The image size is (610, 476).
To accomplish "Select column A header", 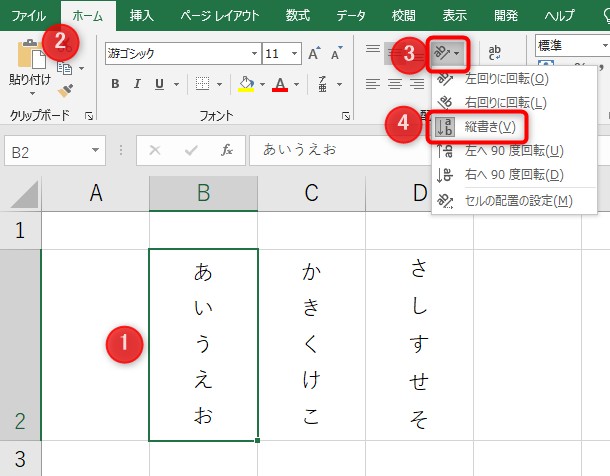I will pos(96,193).
